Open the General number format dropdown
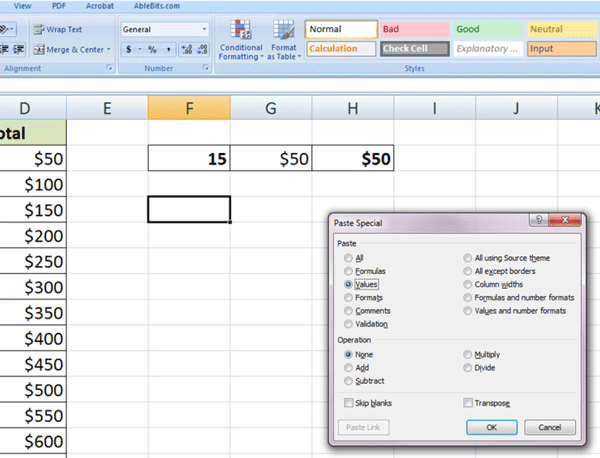Screen dimensions: 600x458 coord(204,30)
